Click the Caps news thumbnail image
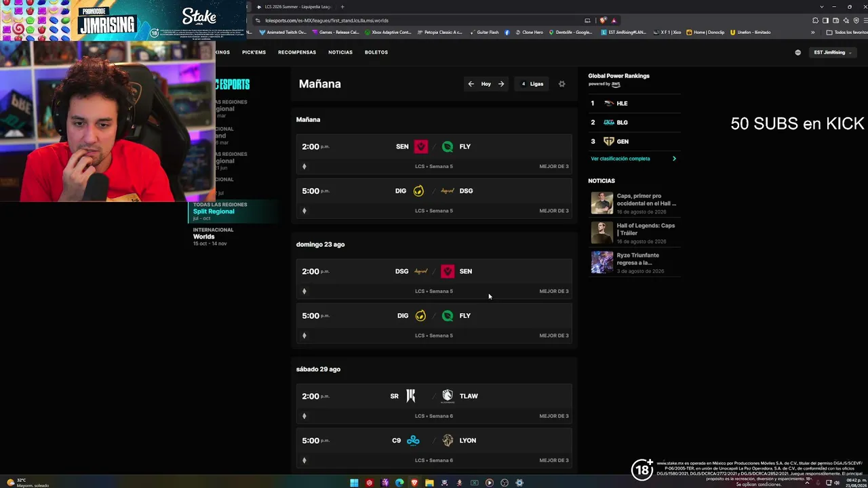868x488 pixels. [602, 203]
